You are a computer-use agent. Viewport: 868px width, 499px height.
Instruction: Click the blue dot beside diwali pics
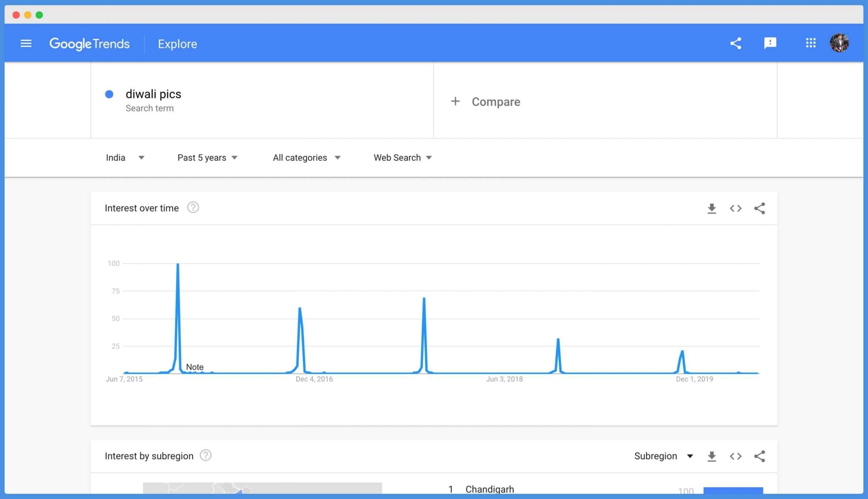point(110,94)
